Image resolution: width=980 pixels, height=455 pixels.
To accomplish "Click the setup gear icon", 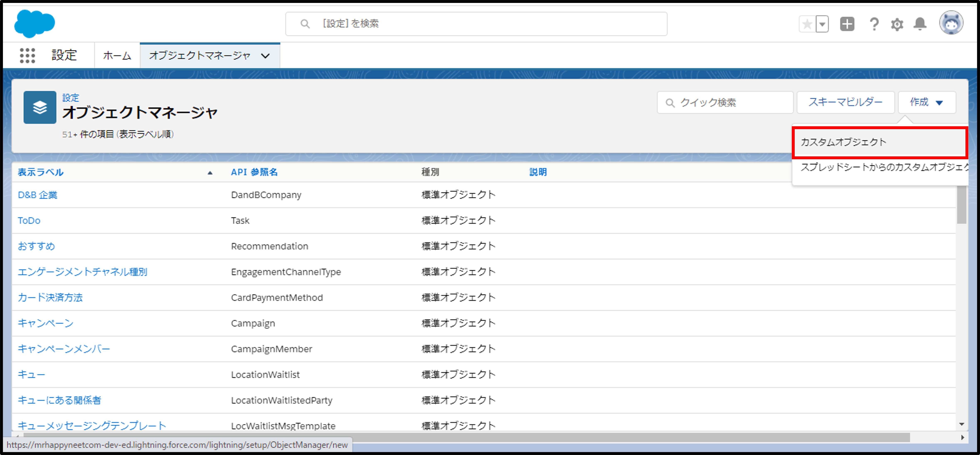I will click(x=897, y=24).
